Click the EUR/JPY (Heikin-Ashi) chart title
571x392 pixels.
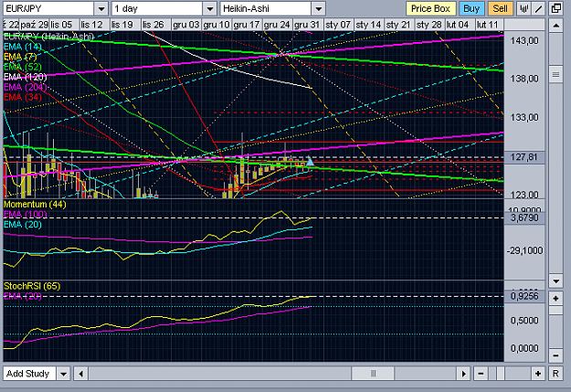click(48, 37)
